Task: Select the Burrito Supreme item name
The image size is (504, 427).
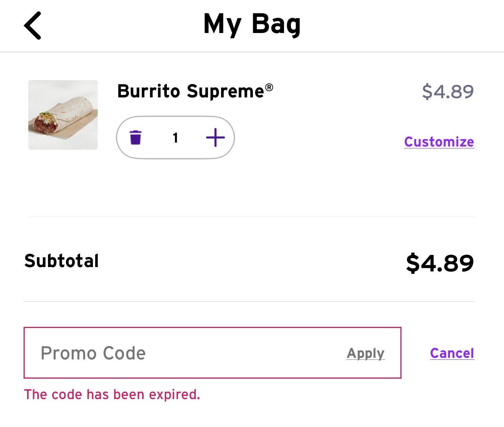Action: tap(190, 92)
